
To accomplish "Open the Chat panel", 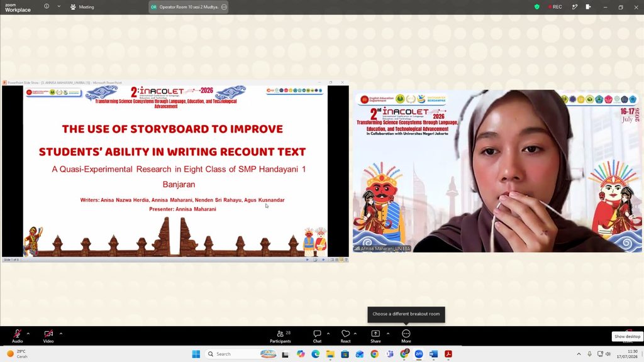I will coord(317,336).
